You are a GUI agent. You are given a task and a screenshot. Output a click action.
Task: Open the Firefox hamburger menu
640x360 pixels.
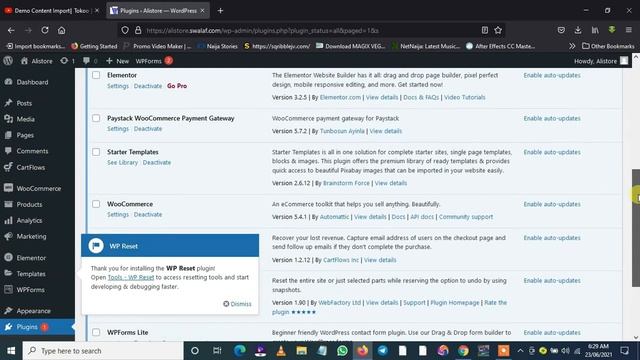[x=629, y=30]
